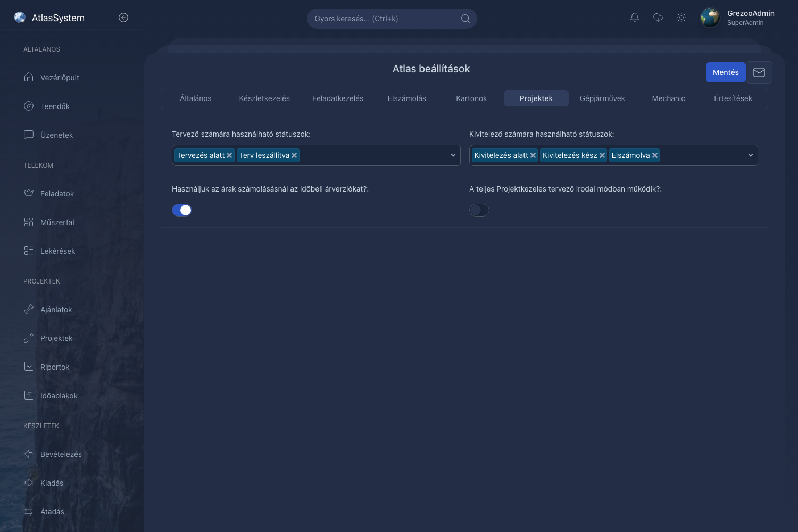
Task: Focus the Gyors keresés search field
Action: point(392,19)
